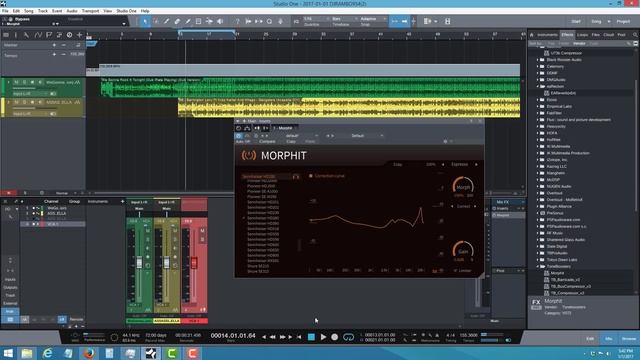
Task: Expand the IK Multimedia folder
Action: pos(538,146)
